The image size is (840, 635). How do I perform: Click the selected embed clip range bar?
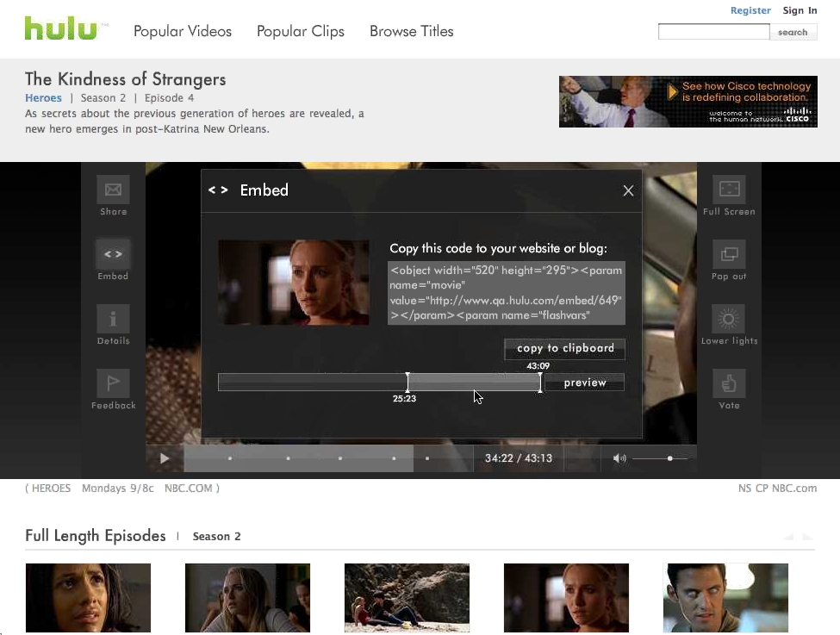click(x=474, y=382)
